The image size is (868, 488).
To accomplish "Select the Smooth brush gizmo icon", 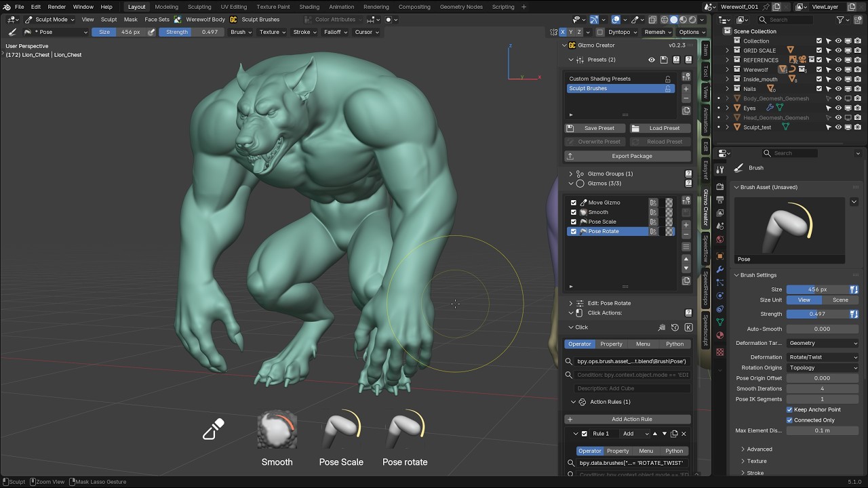I will coord(277,429).
